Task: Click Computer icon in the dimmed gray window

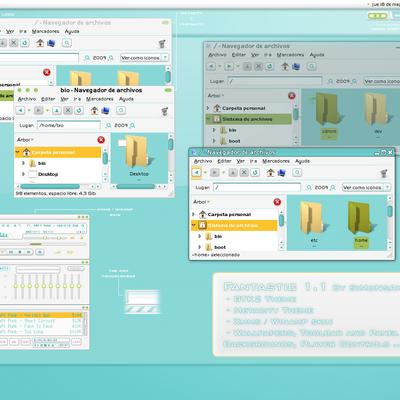Action: click(x=296, y=66)
